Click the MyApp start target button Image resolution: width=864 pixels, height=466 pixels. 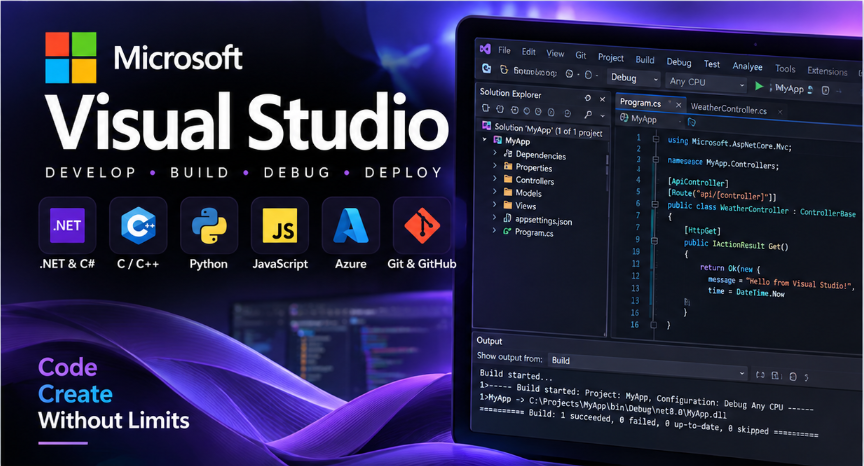tap(789, 88)
